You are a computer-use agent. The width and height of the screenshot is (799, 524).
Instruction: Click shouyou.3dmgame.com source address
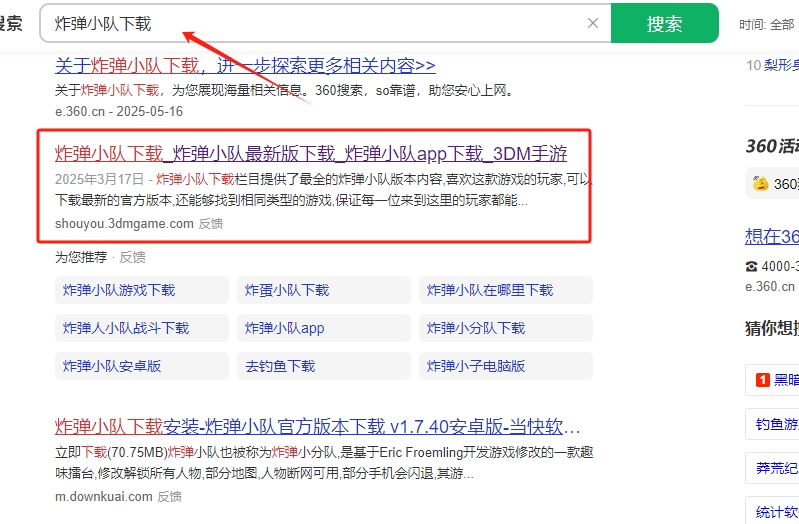coord(124,224)
